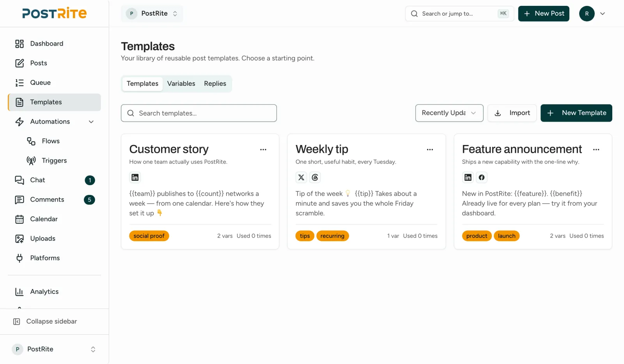Click the LinkedIn icon on Customer story card
The width and height of the screenshot is (624, 364).
[x=135, y=177]
